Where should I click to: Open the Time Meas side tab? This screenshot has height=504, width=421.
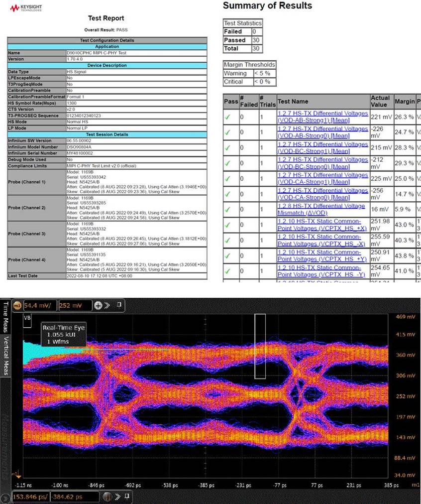pos(5,317)
